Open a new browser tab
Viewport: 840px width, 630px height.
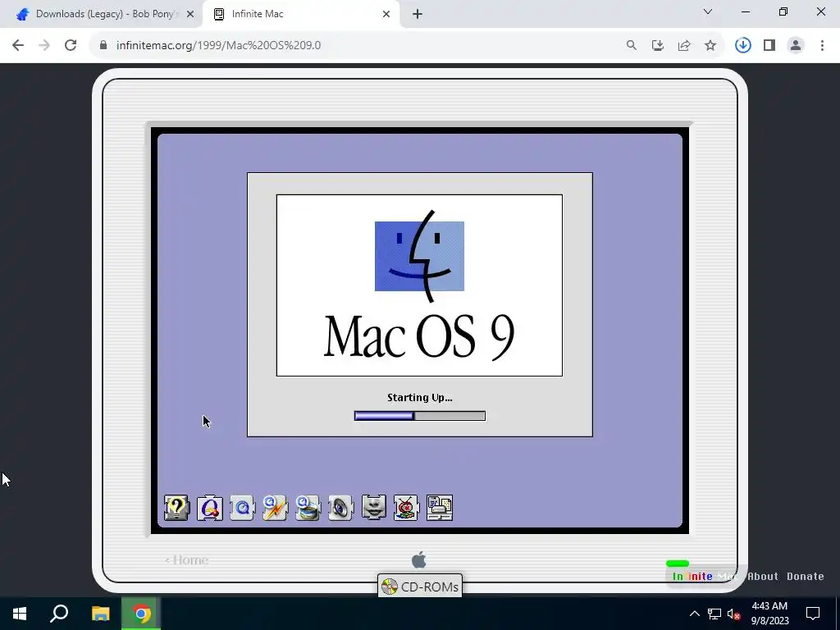point(418,15)
